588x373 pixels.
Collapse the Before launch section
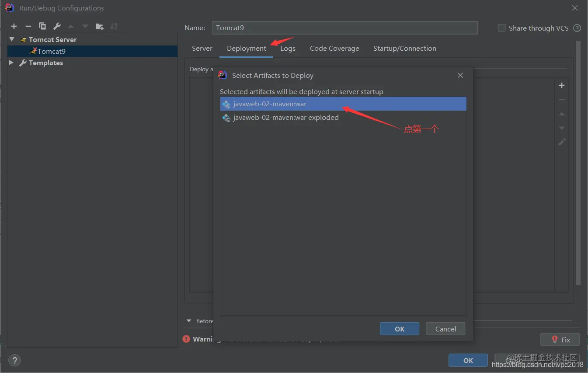pos(189,321)
